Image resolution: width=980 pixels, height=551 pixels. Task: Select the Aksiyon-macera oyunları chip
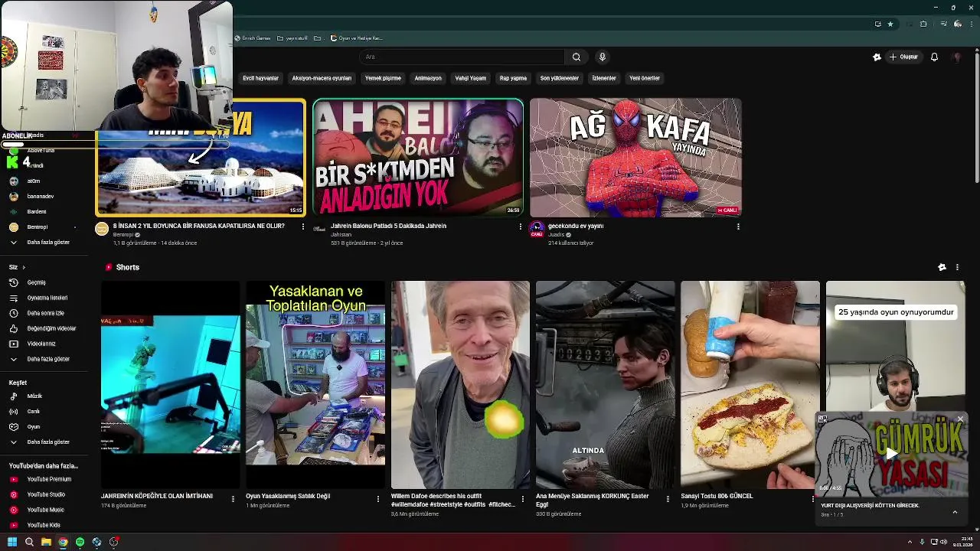click(322, 78)
